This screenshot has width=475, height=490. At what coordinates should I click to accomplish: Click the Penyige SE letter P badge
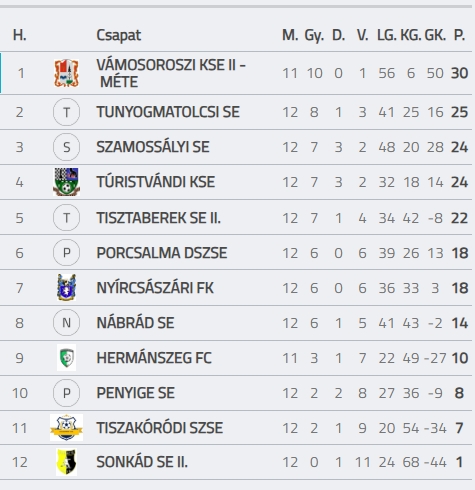click(x=66, y=393)
